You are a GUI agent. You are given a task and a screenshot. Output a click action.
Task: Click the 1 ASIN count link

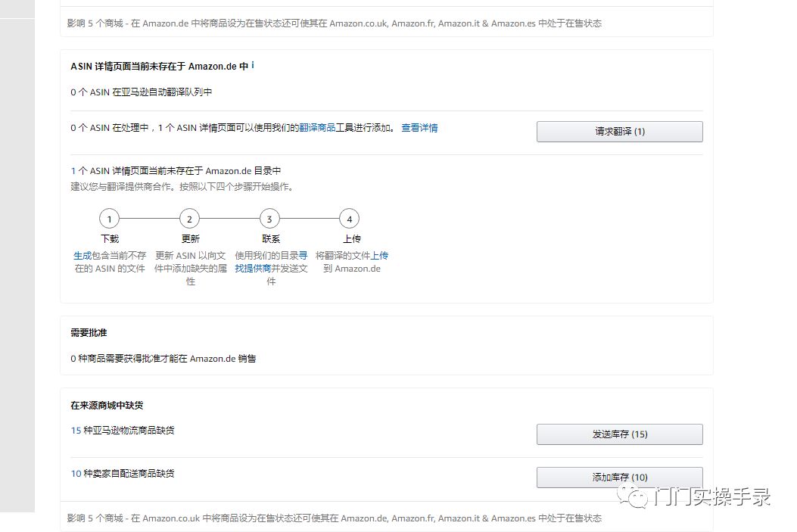point(73,171)
